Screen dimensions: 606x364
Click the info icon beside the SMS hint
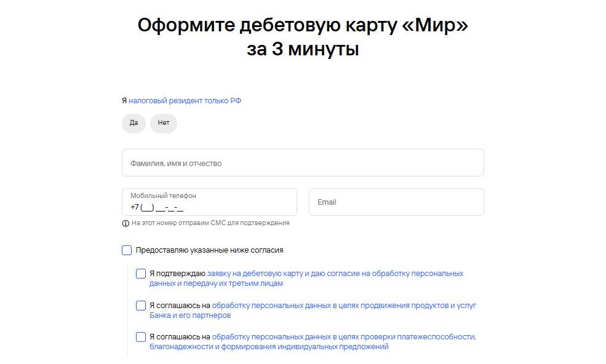[x=126, y=223]
